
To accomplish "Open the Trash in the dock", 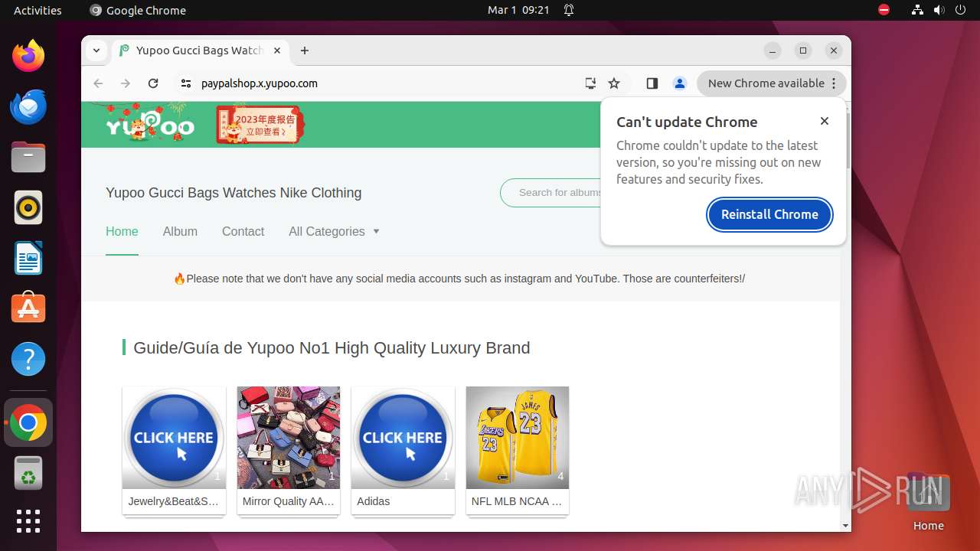I will [x=28, y=473].
